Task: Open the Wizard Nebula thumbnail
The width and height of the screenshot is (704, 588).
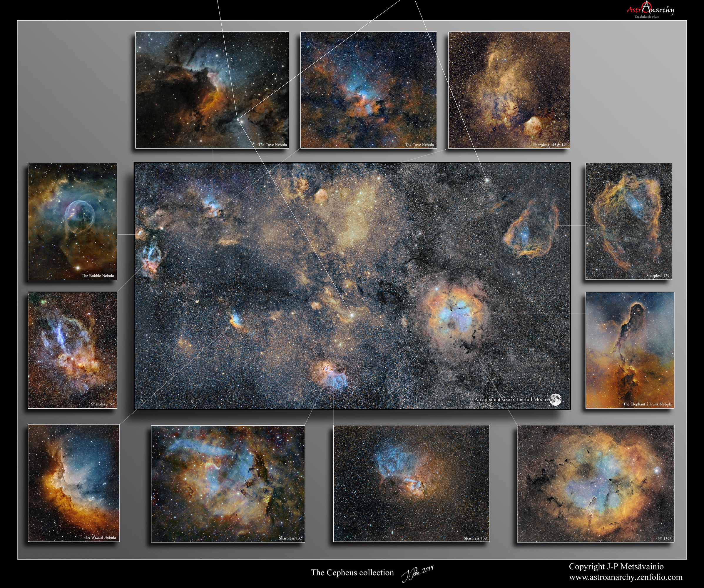Action: pyautogui.click(x=74, y=483)
